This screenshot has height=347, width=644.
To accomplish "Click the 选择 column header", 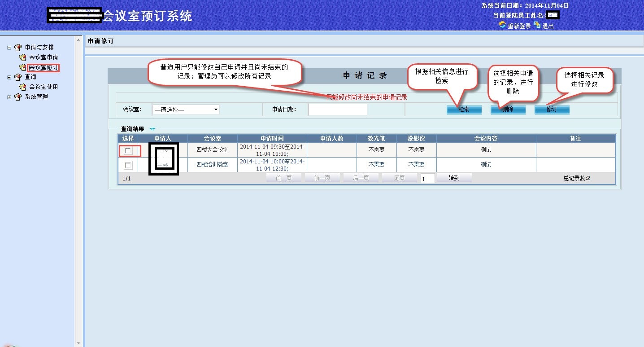I will coord(128,139).
